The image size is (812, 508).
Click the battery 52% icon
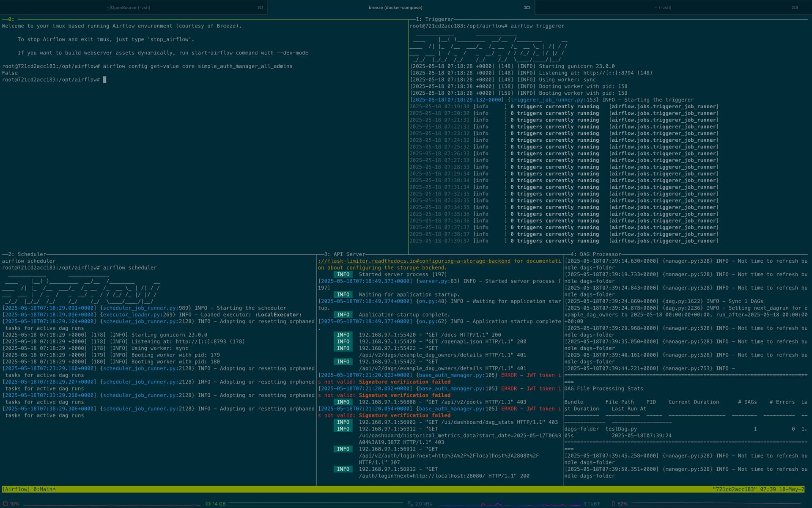tap(613, 504)
